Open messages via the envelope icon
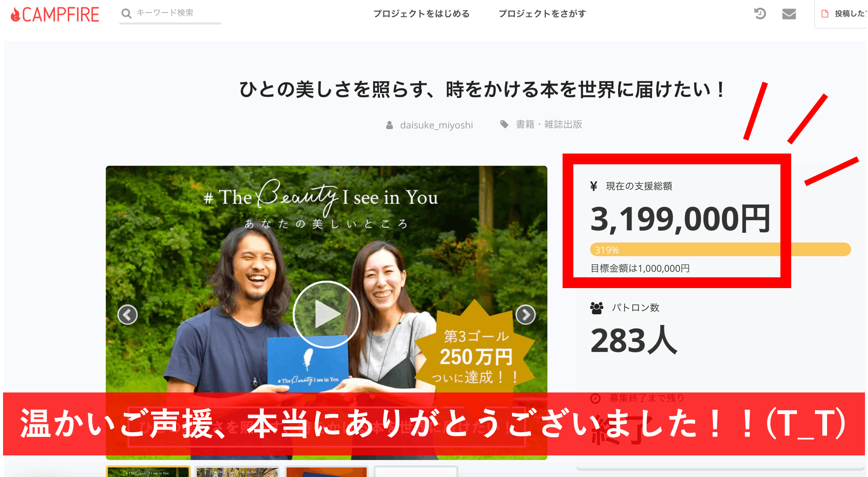 coord(789,14)
